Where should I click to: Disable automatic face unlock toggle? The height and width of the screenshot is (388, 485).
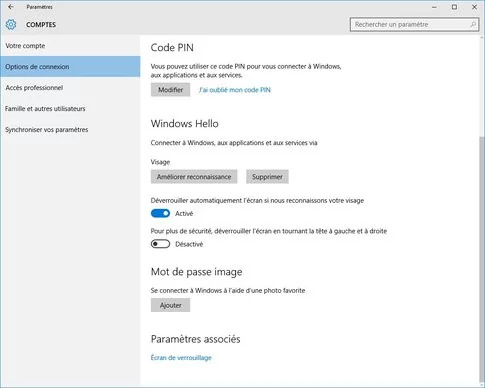160,213
